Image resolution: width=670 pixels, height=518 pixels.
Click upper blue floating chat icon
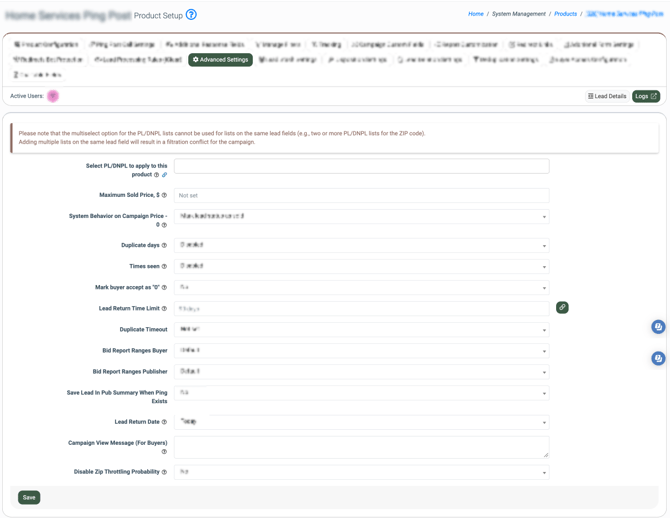(x=658, y=327)
